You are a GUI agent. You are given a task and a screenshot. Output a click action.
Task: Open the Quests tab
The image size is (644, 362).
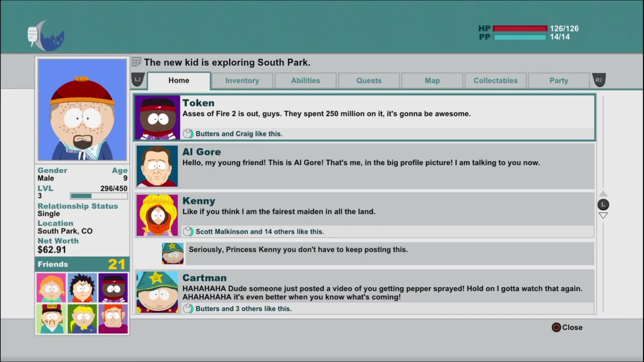tap(369, 80)
